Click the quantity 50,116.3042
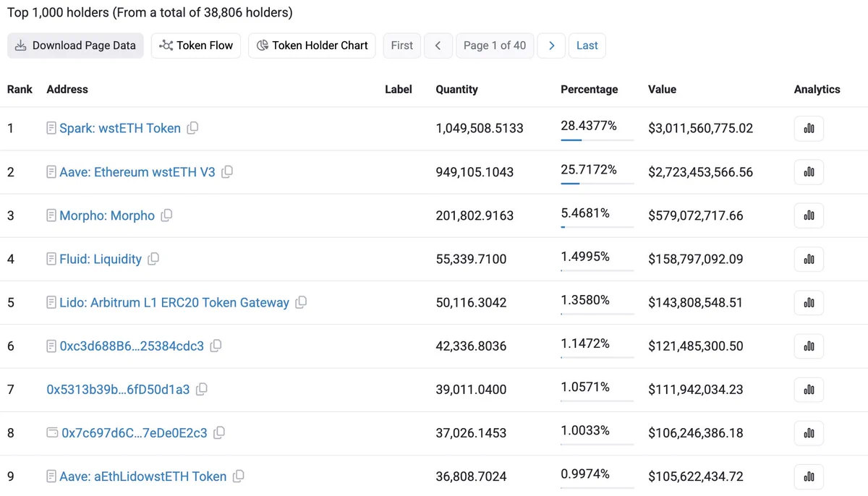The height and width of the screenshot is (496, 868). tap(471, 302)
